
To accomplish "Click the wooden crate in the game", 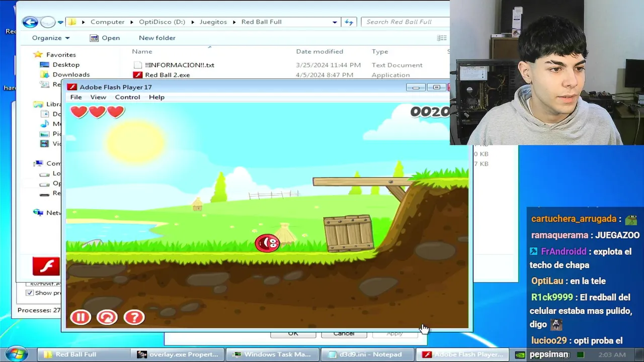I will click(x=348, y=233).
